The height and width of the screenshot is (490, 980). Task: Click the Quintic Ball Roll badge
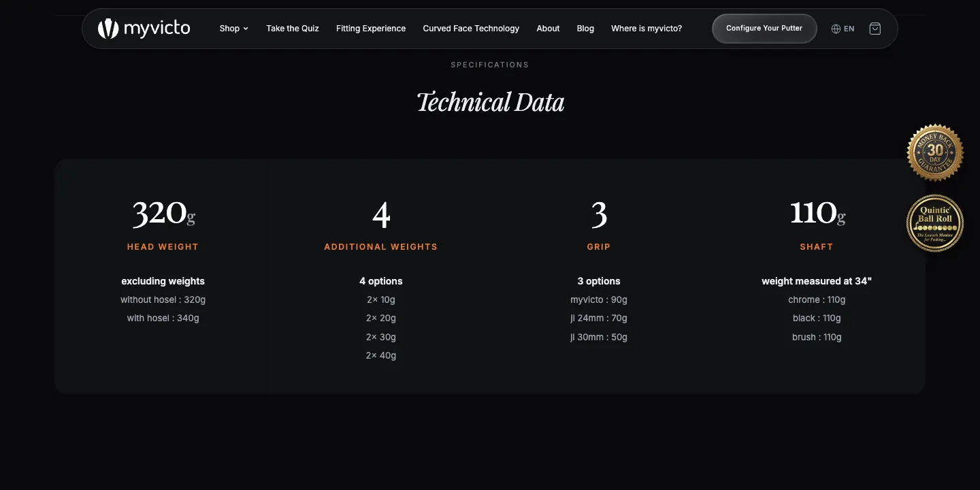coord(935,223)
